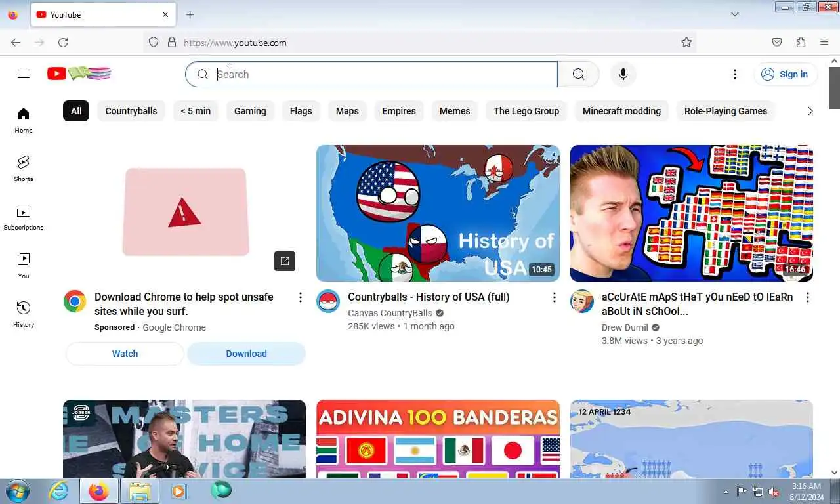Open YouTube settings three-dot menu
This screenshot has height=504, width=840.
click(735, 74)
